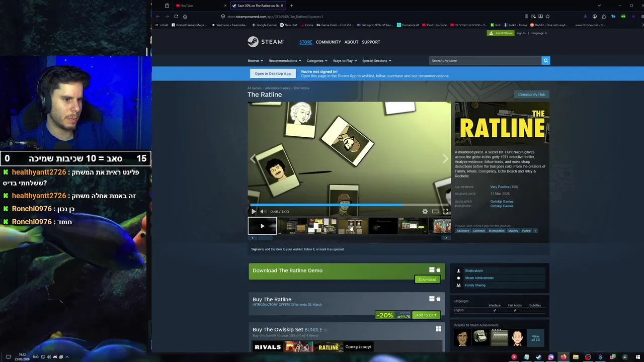Click the video progress bar
Image resolution: width=644 pixels, height=362 pixels.
[x=349, y=205]
